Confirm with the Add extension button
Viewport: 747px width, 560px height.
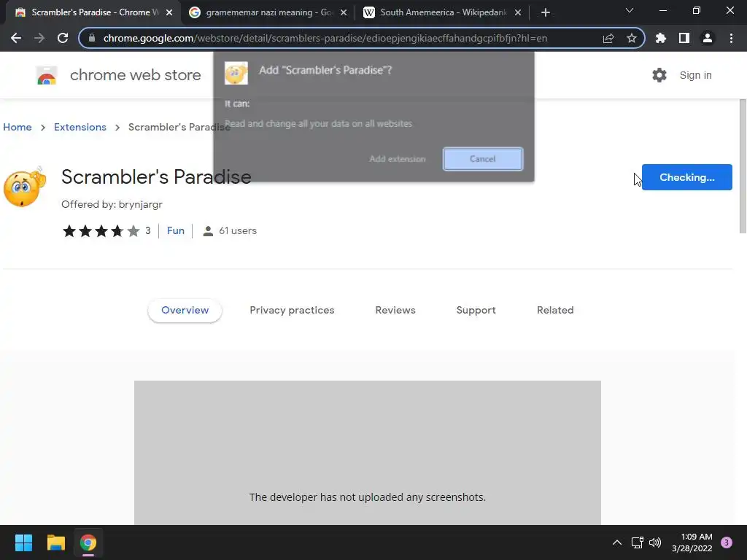pyautogui.click(x=398, y=159)
